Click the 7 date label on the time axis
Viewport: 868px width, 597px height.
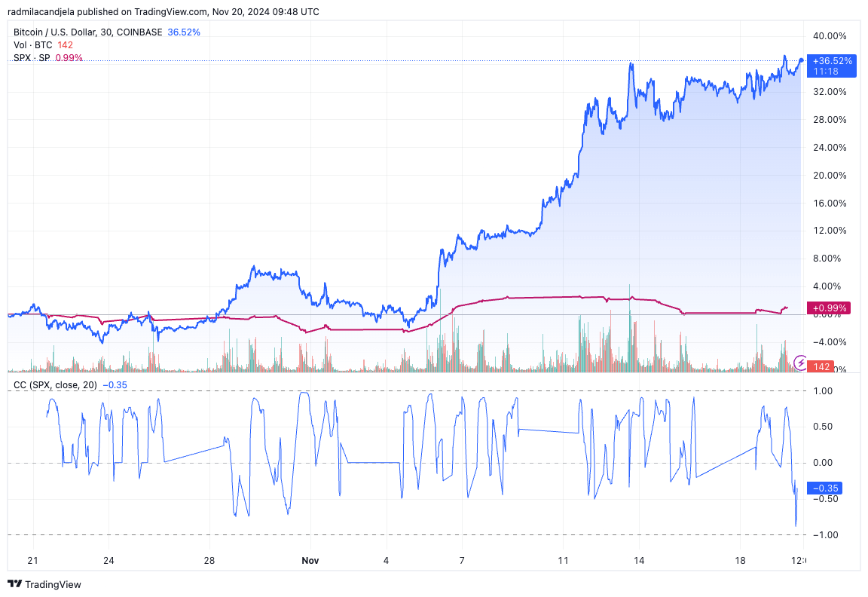point(462,561)
